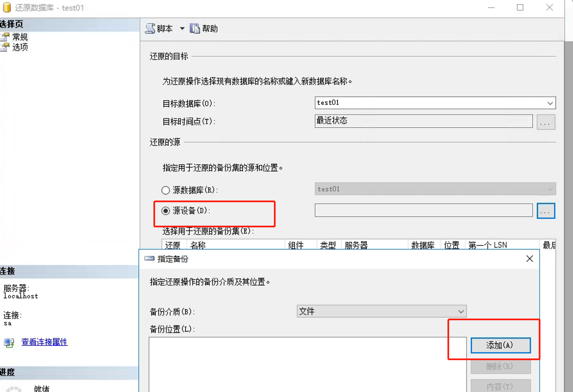The width and height of the screenshot is (573, 392).
Task: Click inside the 备份位置 list box
Action: coord(307,365)
